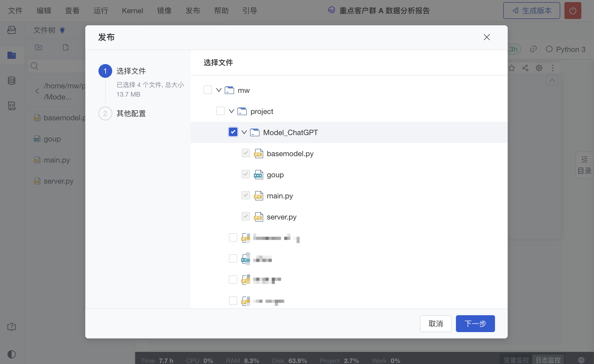Open the settings gear icon in toolbar
This screenshot has width=594, height=364.
tap(539, 68)
